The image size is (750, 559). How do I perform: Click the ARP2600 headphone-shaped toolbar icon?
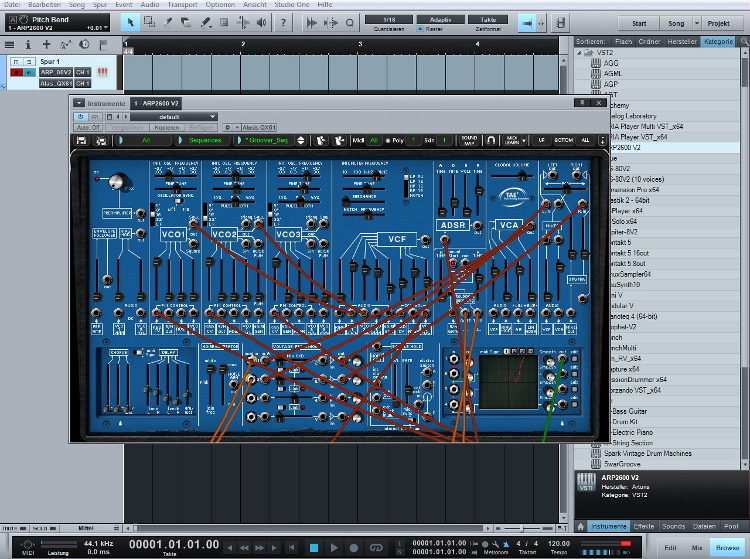491,140
